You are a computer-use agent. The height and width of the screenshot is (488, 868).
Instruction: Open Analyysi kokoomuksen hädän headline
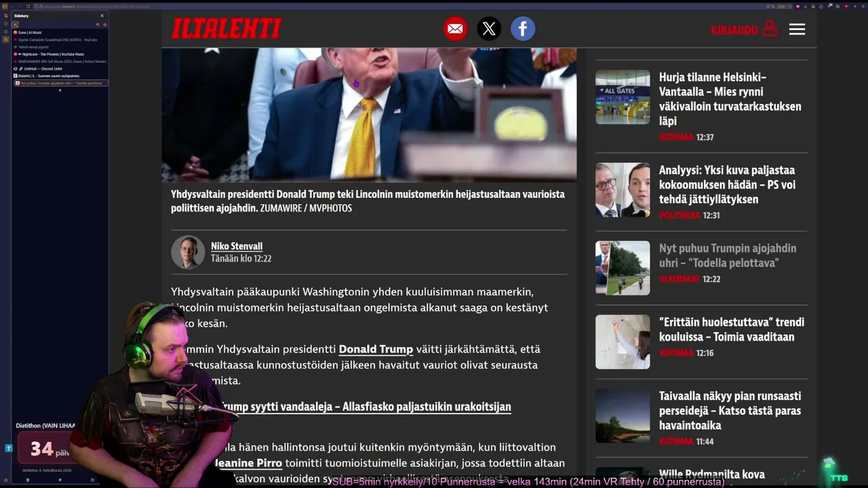click(728, 184)
